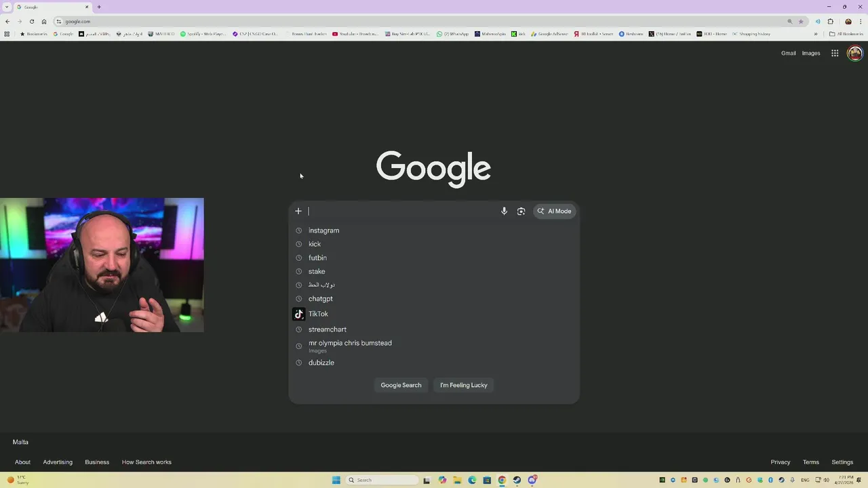Open the WhatsApp bookmark
This screenshot has width=868, height=488.
coord(452,33)
